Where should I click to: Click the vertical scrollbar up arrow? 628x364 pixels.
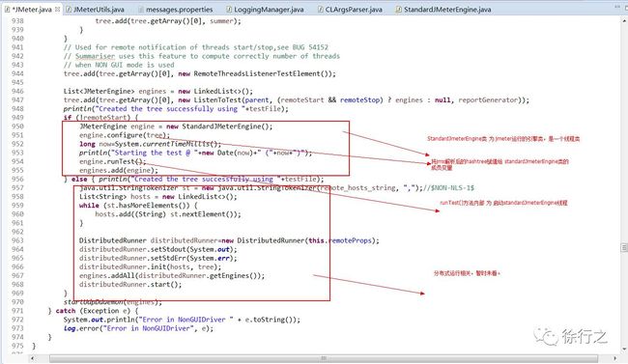point(624,20)
